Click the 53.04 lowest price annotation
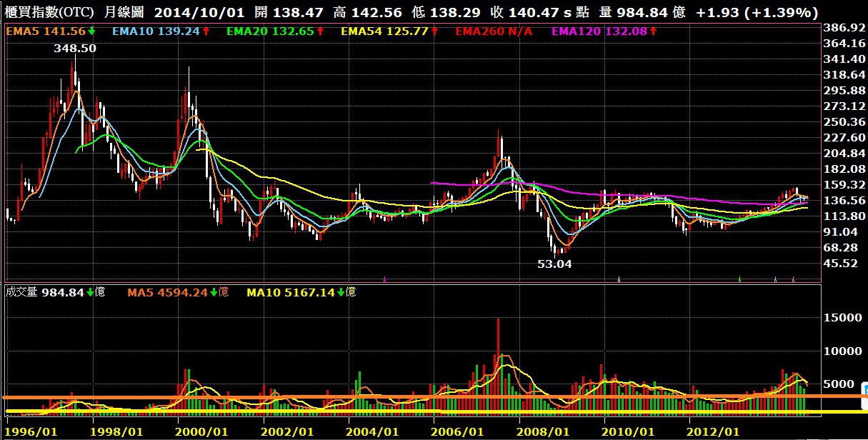 click(554, 264)
